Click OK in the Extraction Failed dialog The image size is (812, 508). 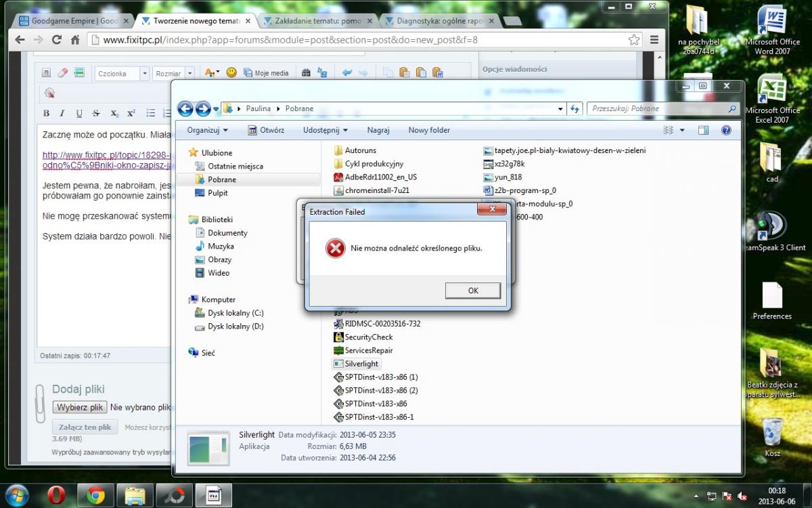473,291
